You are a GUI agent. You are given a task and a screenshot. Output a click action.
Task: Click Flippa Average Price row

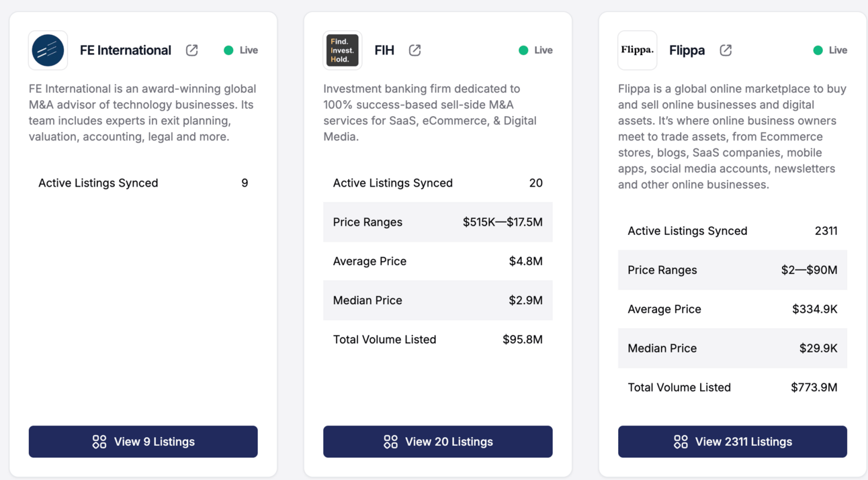click(732, 309)
